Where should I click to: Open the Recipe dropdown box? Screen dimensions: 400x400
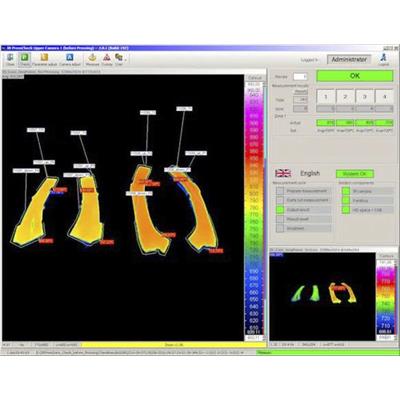click(x=300, y=77)
